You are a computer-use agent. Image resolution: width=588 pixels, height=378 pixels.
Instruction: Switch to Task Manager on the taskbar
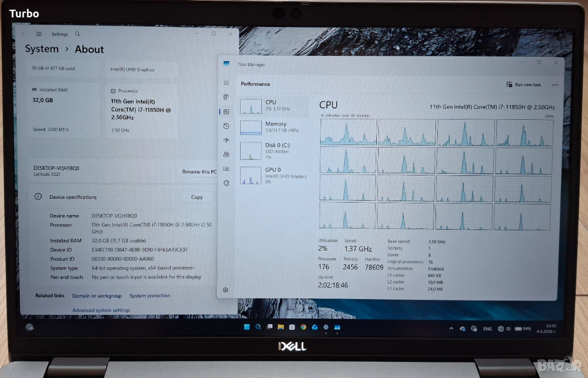(337, 327)
